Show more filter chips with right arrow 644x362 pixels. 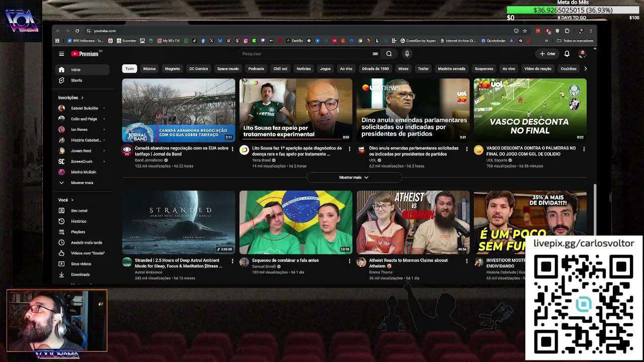585,68
